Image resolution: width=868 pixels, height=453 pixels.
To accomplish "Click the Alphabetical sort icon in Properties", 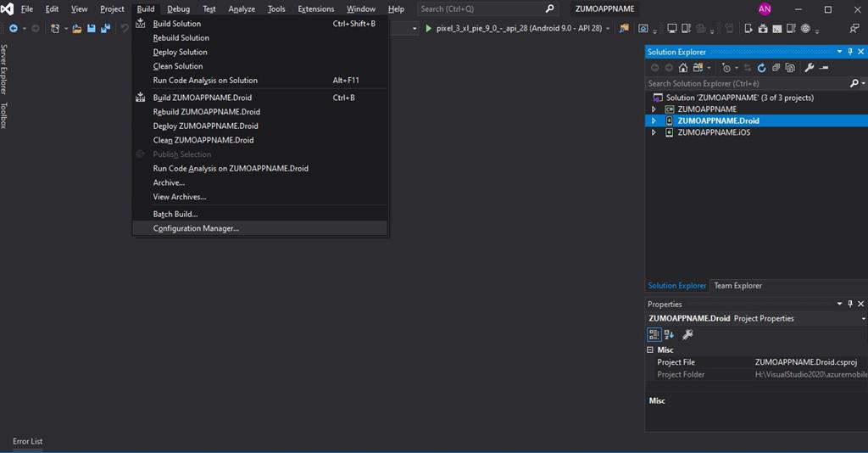I will coord(669,334).
